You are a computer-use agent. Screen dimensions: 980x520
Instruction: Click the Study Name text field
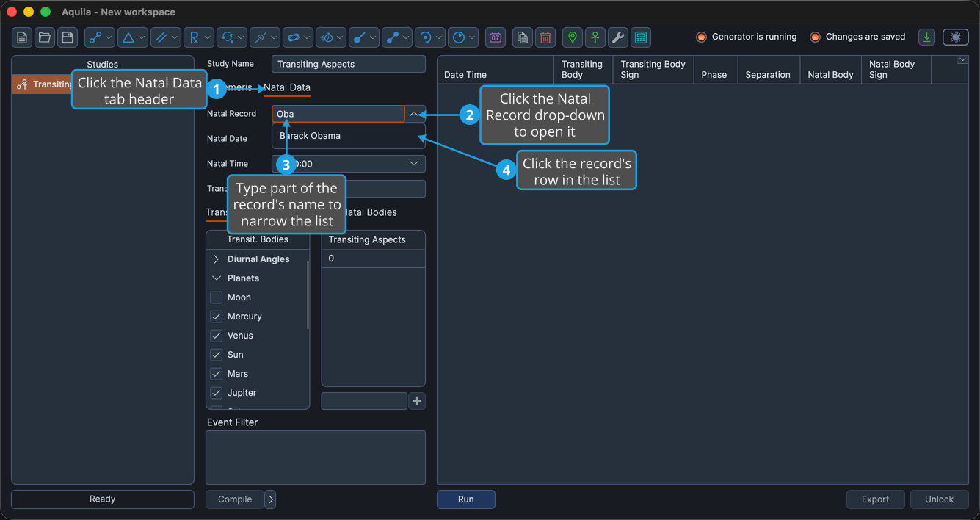(349, 64)
